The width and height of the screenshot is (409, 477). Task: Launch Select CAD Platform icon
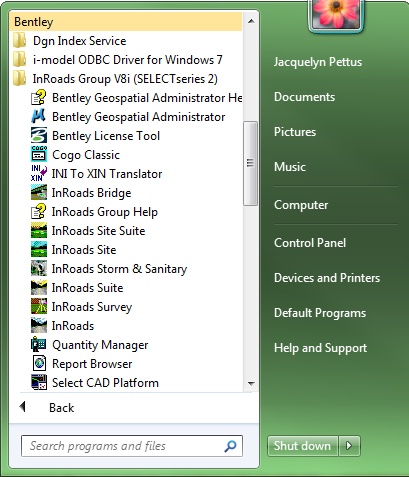pos(39,383)
